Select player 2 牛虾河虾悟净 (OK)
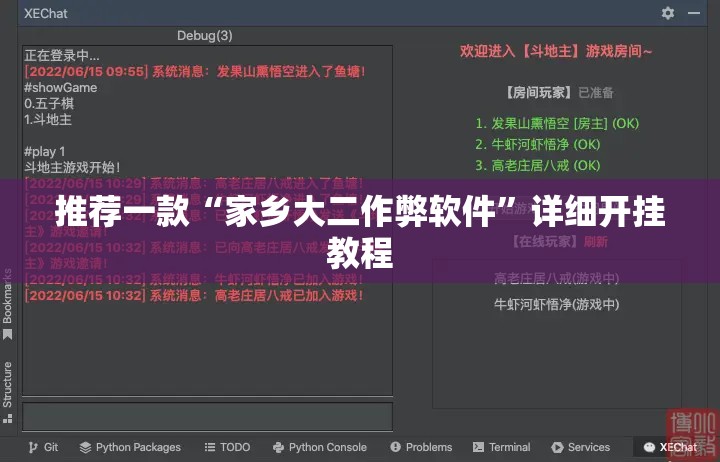The height and width of the screenshot is (462, 720). coord(538,144)
